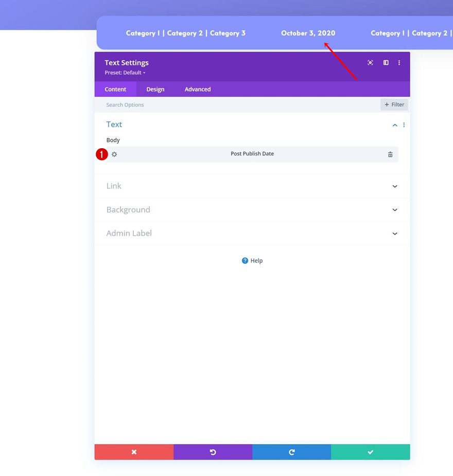
Task: Click the undo icon at the bottom
Action: coord(213,452)
